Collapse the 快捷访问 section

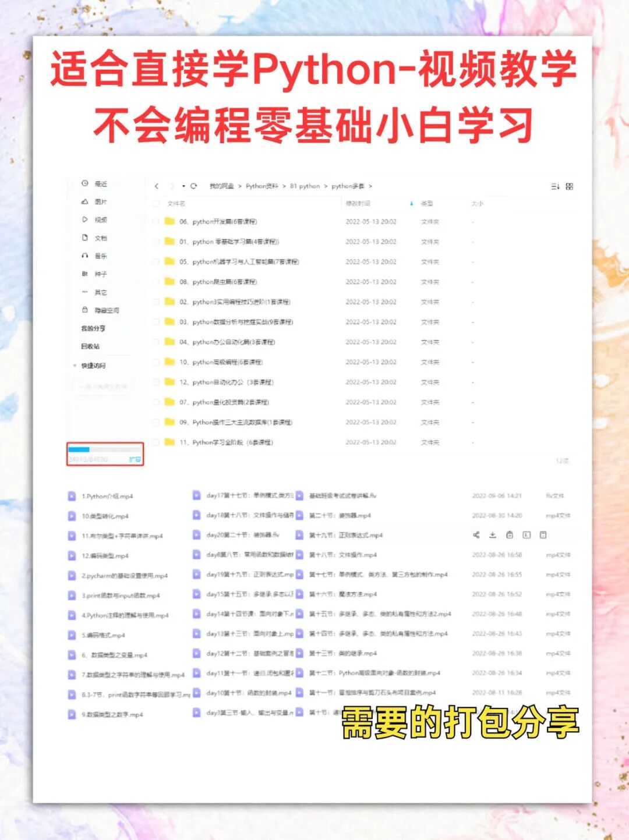click(75, 366)
